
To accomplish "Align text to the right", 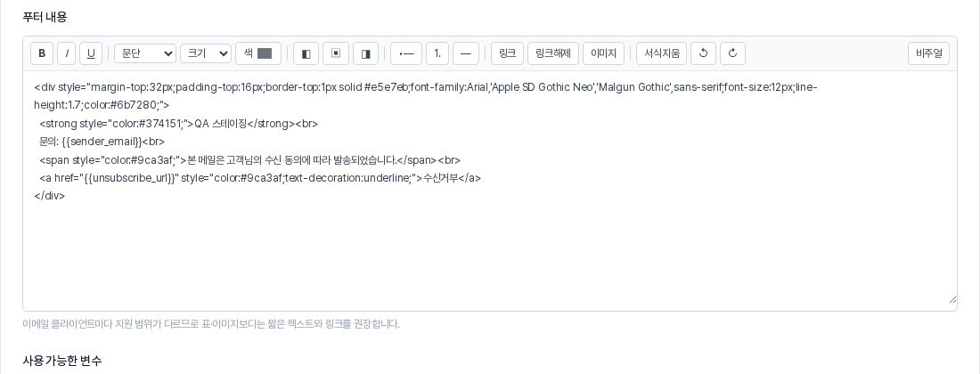I will pos(365,53).
